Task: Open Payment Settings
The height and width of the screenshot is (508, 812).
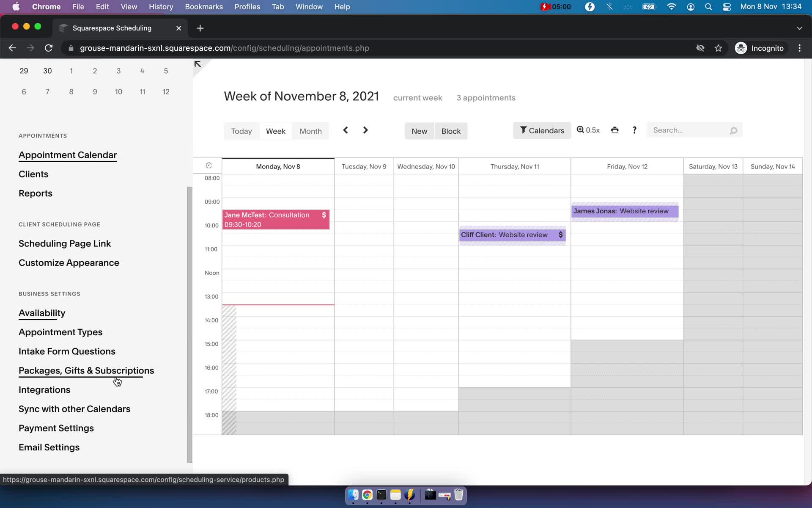Action: [56, 428]
